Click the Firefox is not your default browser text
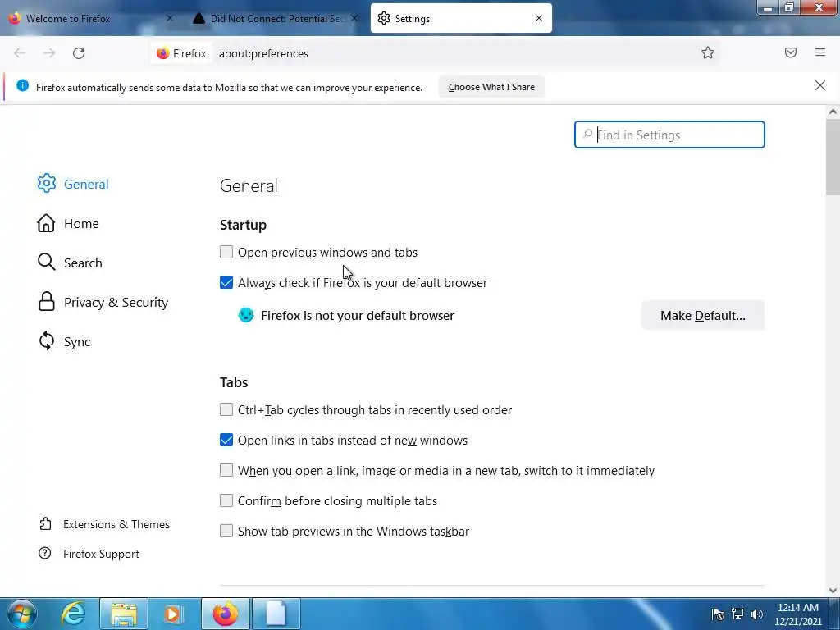The height and width of the screenshot is (630, 840). pyautogui.click(x=358, y=315)
